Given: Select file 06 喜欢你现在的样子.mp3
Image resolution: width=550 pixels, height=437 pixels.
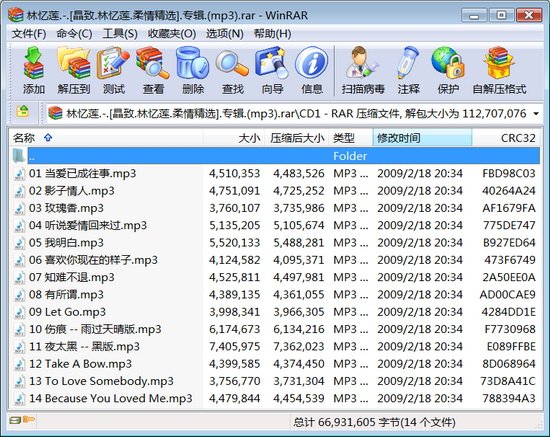Looking at the screenshot, I should 275,260.
